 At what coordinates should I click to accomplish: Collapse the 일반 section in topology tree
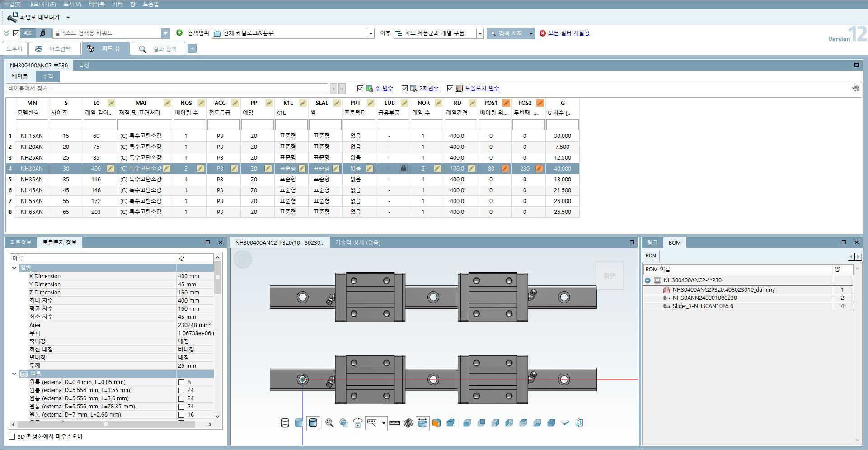14,268
